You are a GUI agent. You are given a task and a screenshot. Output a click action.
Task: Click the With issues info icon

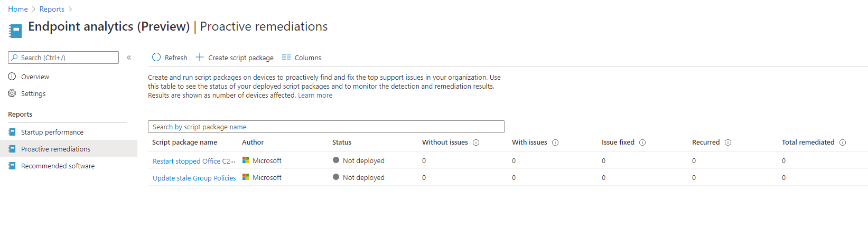click(x=555, y=142)
